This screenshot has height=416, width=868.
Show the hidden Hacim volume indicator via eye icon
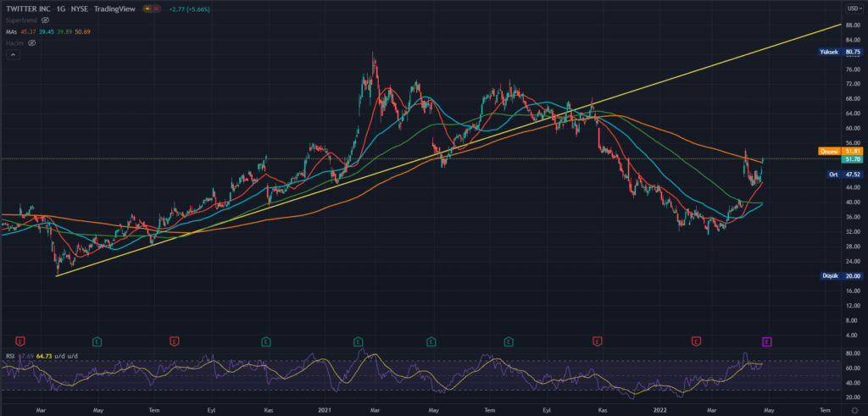coord(32,42)
